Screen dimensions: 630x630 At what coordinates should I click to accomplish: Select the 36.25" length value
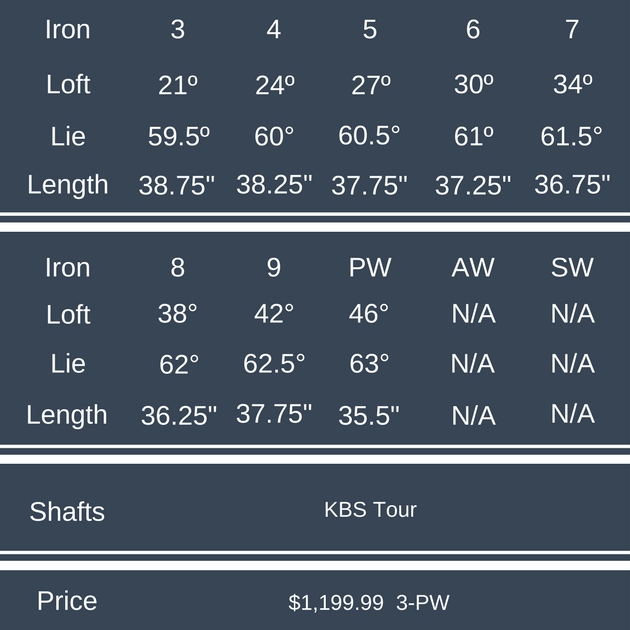tap(178, 415)
